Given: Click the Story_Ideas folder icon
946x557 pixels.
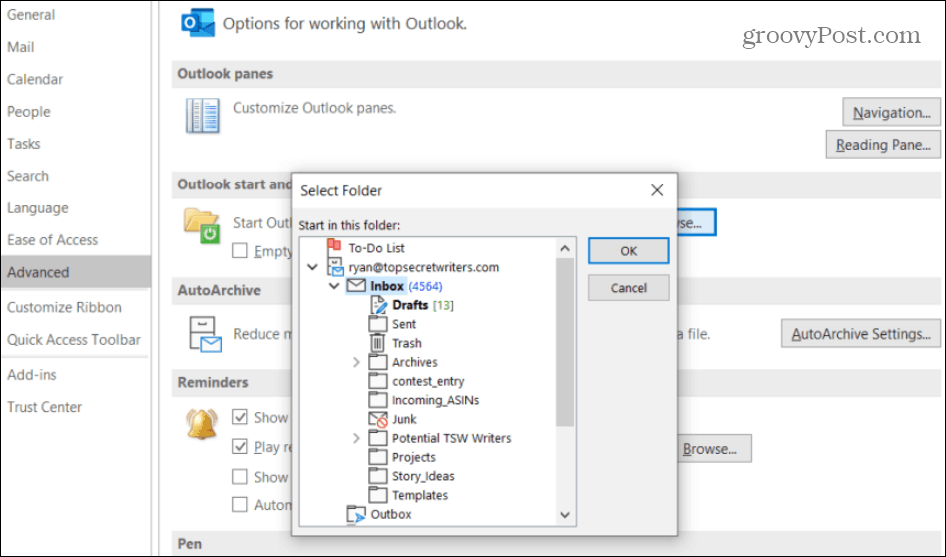Looking at the screenshot, I should (x=378, y=476).
